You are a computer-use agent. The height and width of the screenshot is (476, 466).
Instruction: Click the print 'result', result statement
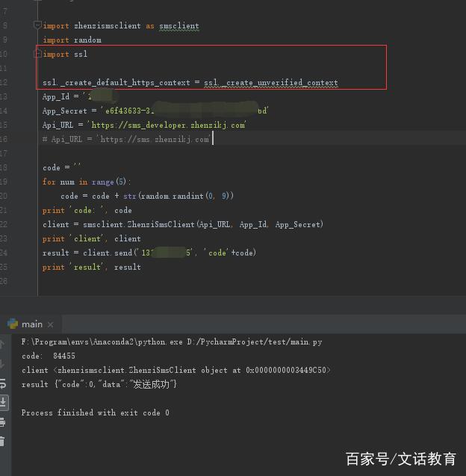pyautogui.click(x=91, y=268)
